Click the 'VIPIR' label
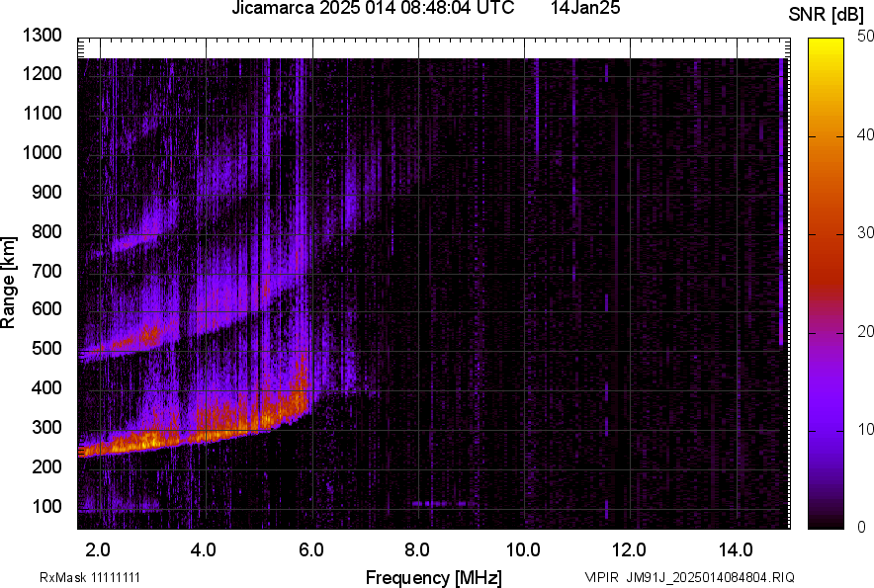The height and width of the screenshot is (588, 874). [x=602, y=577]
